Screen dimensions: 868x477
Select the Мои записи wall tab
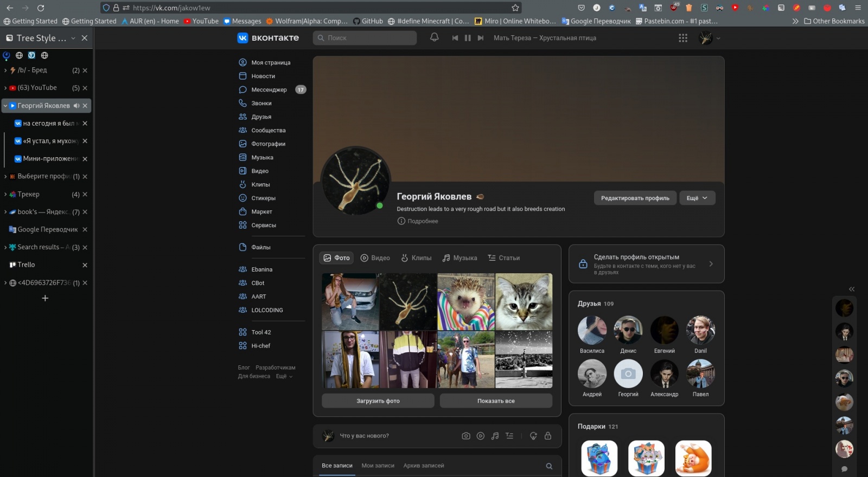pyautogui.click(x=378, y=466)
